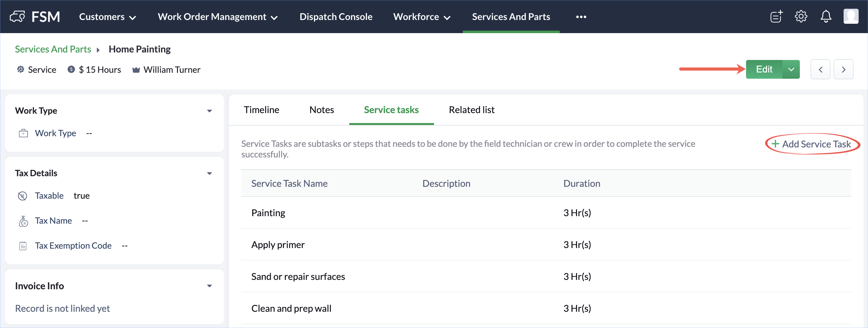This screenshot has width=868, height=328.
Task: Click the user profile avatar
Action: 850,17
